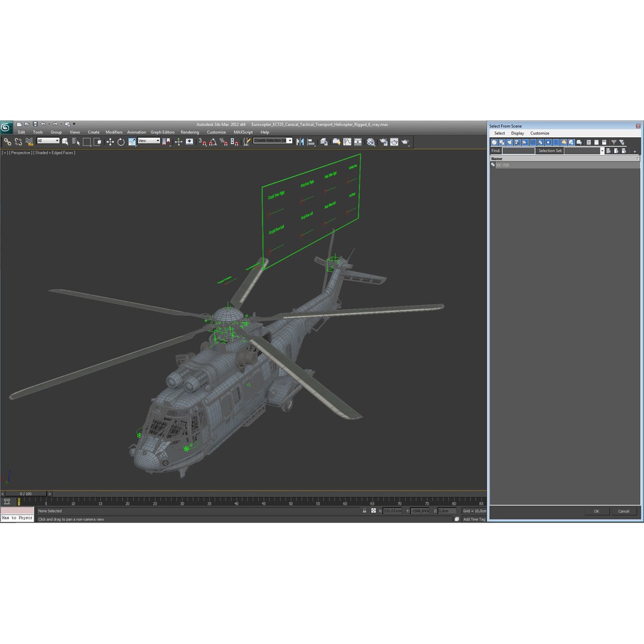644x644 pixels.
Task: Open the Display menu in Select From Scene
Action: [518, 133]
